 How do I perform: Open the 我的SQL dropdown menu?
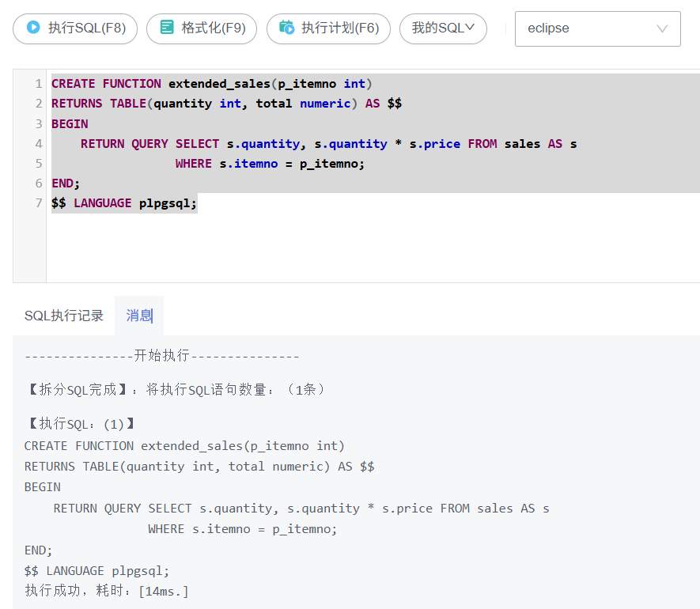[x=442, y=28]
